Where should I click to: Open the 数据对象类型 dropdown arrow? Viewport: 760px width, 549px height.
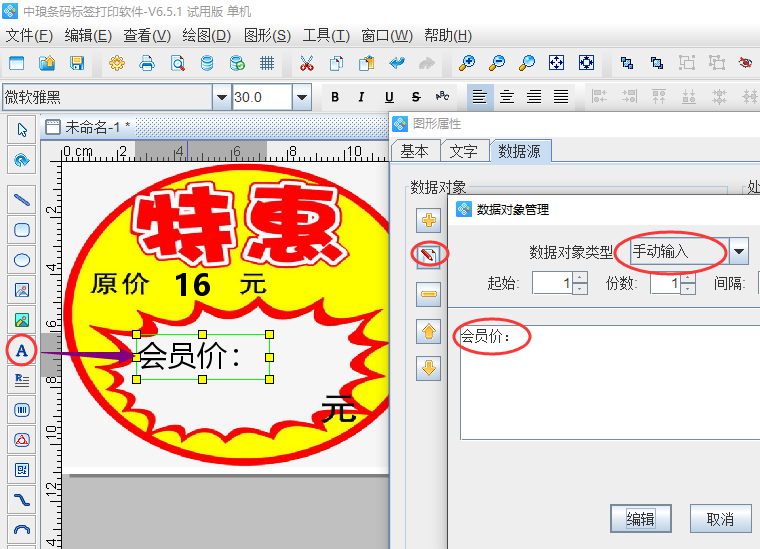click(739, 251)
